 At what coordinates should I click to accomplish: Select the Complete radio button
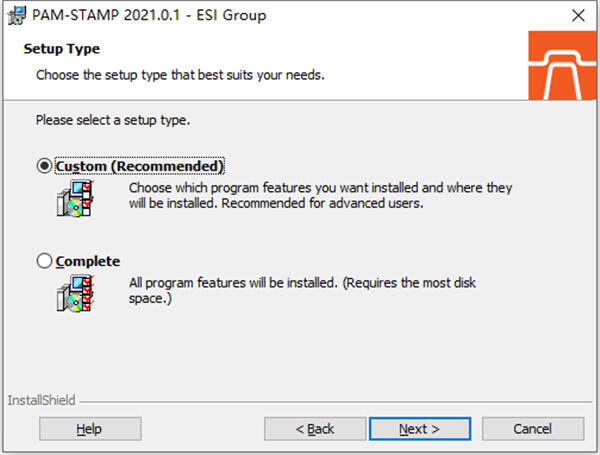click(x=44, y=261)
